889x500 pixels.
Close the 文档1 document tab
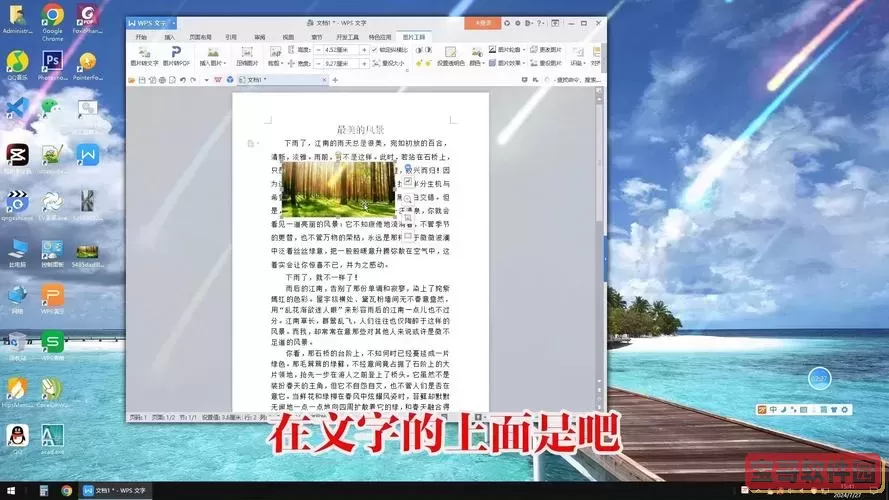324,80
